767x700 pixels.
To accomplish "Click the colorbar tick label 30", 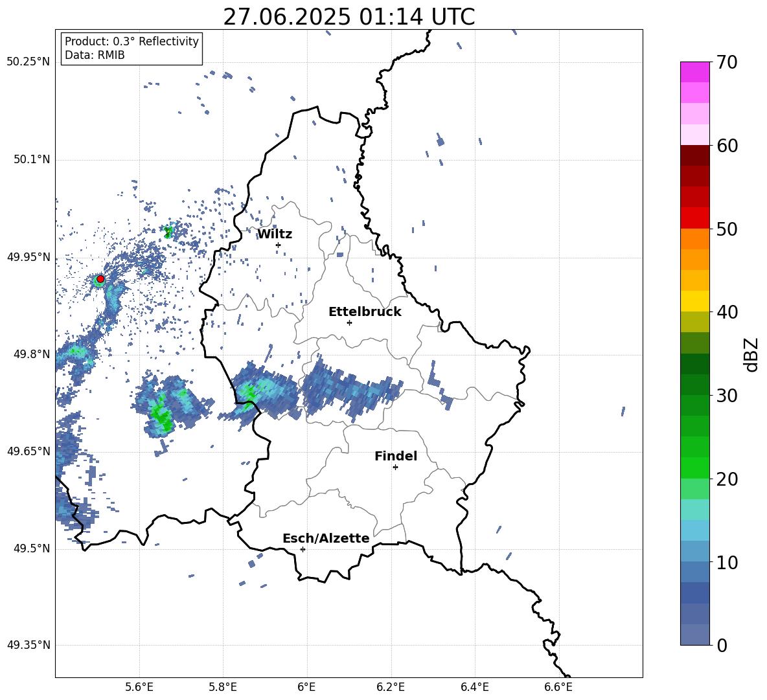I will tap(727, 396).
